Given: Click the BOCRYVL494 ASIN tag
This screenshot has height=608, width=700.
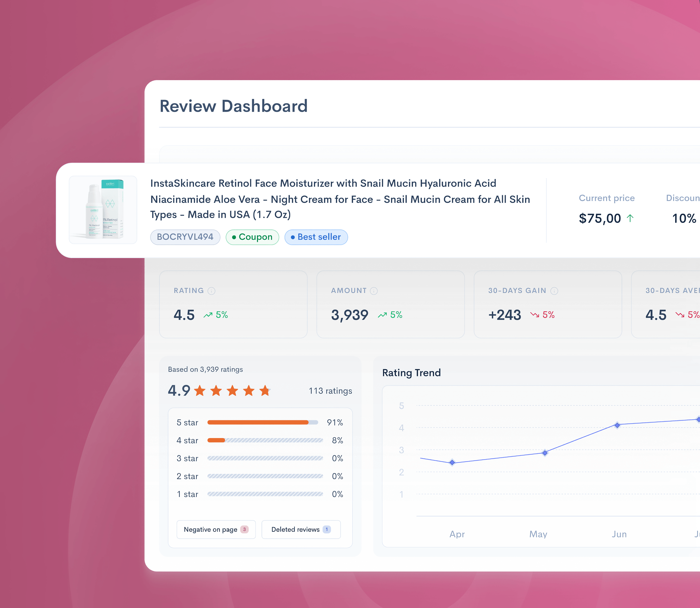Looking at the screenshot, I should 185,237.
